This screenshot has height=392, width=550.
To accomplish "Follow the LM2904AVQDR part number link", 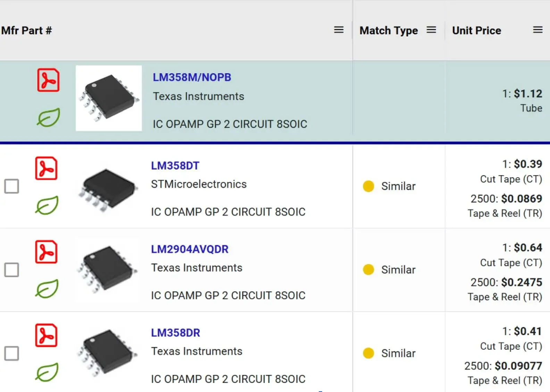I will coord(190,249).
